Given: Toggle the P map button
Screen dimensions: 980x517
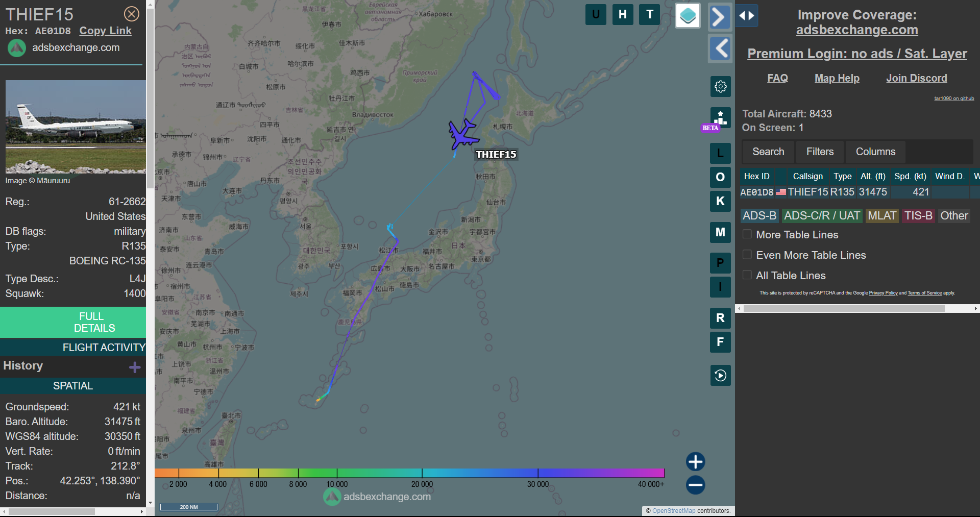Looking at the screenshot, I should tap(720, 263).
